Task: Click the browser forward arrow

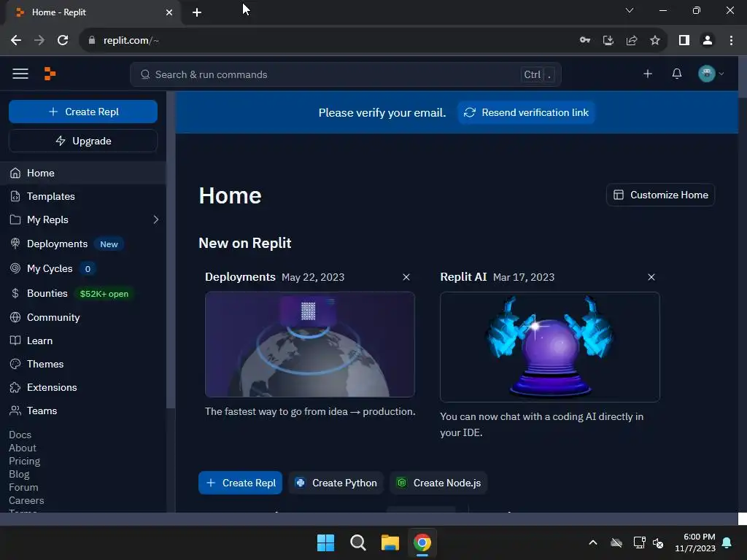Action: 39,41
